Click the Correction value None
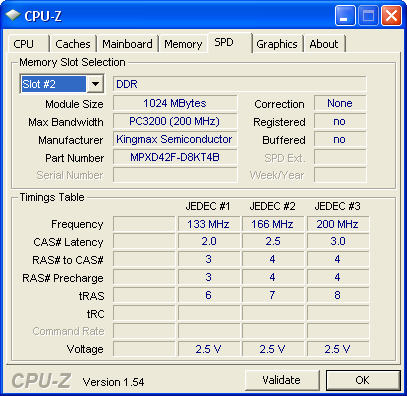This screenshot has width=407, height=396. coord(340,103)
